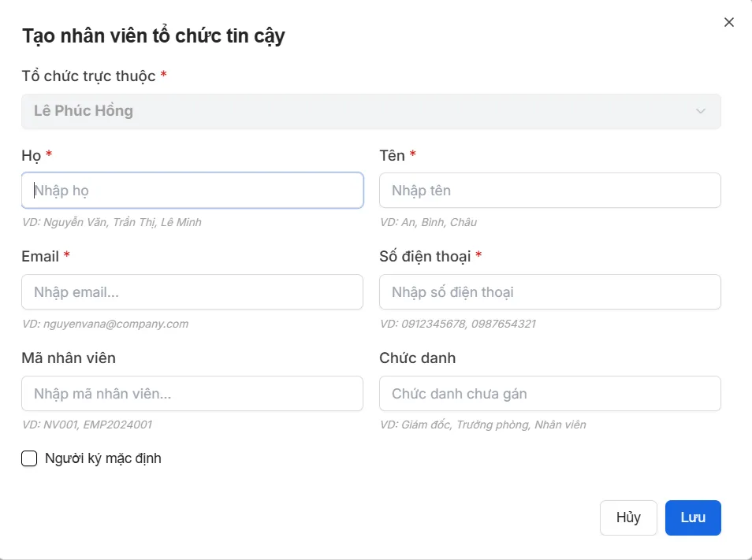
Task: Select the employee code input field
Action: 192,393
